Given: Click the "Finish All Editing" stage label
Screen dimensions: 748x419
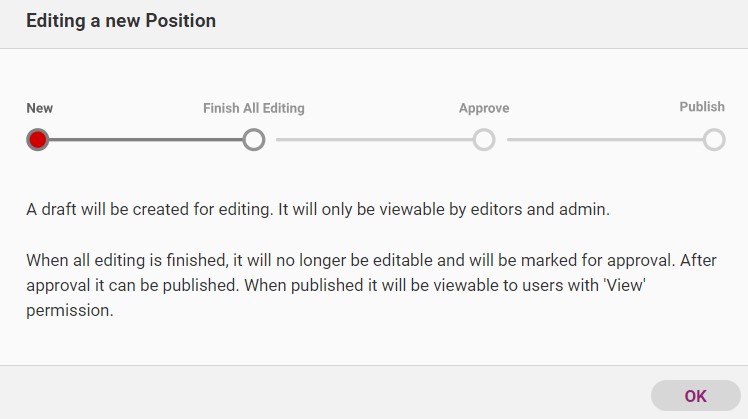Looking at the screenshot, I should pos(253,108).
